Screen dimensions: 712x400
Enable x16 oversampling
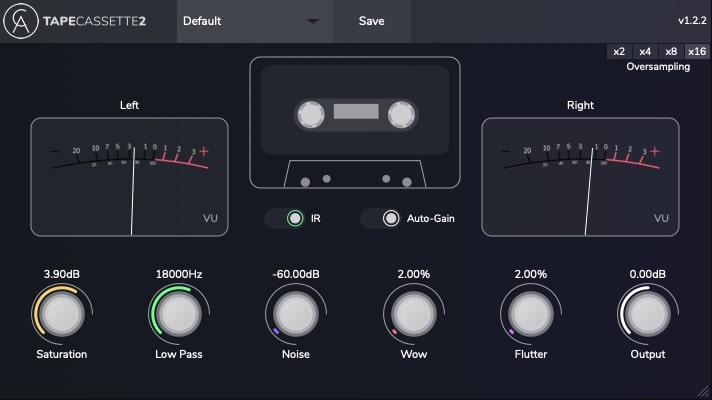click(696, 52)
